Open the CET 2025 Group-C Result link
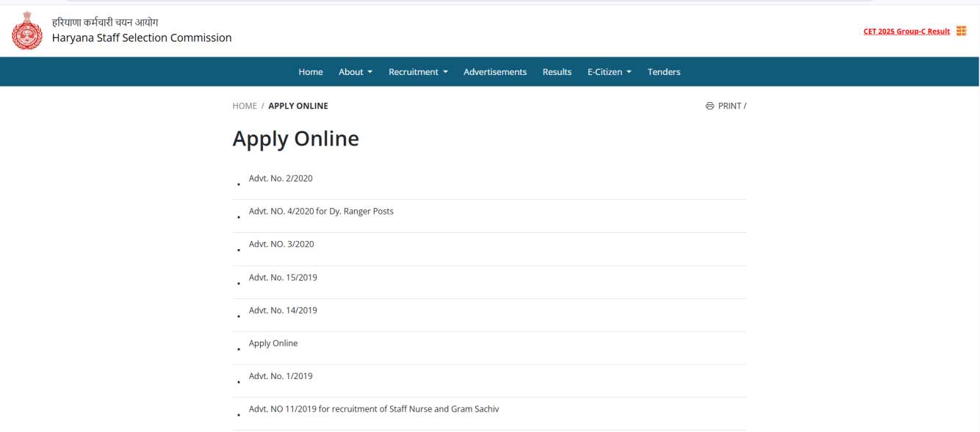 click(907, 31)
